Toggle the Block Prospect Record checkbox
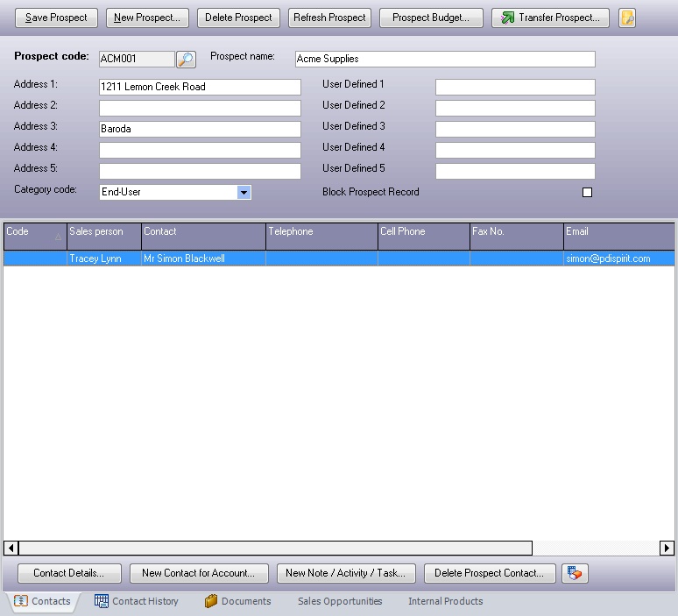Image resolution: width=678 pixels, height=616 pixels. click(x=587, y=192)
